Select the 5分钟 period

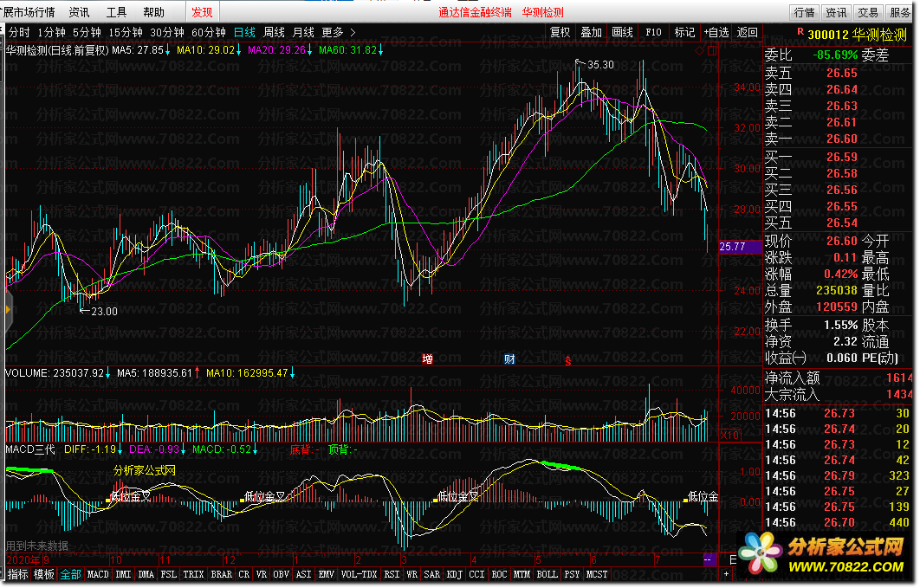(x=87, y=32)
